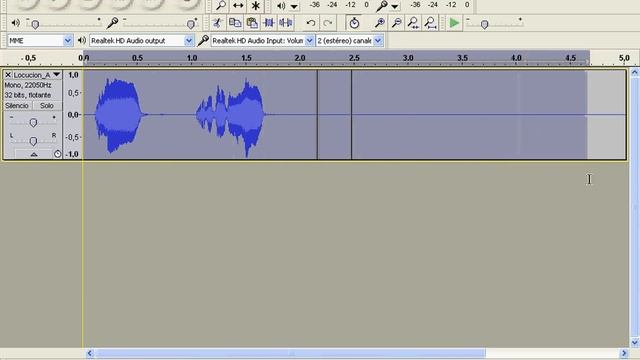Click the horizontal scrollbar left arrow
This screenshot has height=360, width=640.
point(90,353)
